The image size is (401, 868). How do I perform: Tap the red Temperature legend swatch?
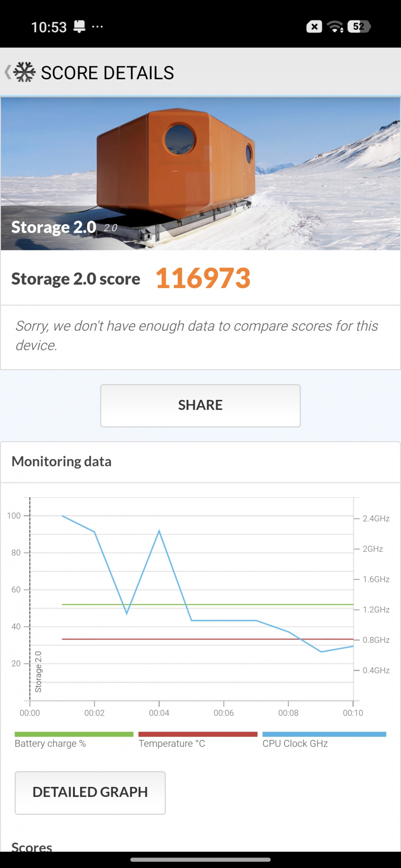coord(198,734)
